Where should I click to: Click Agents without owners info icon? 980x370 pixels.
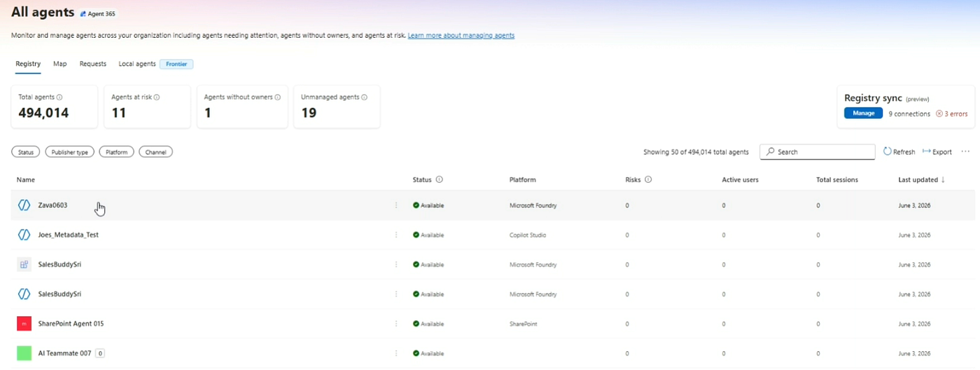click(278, 97)
